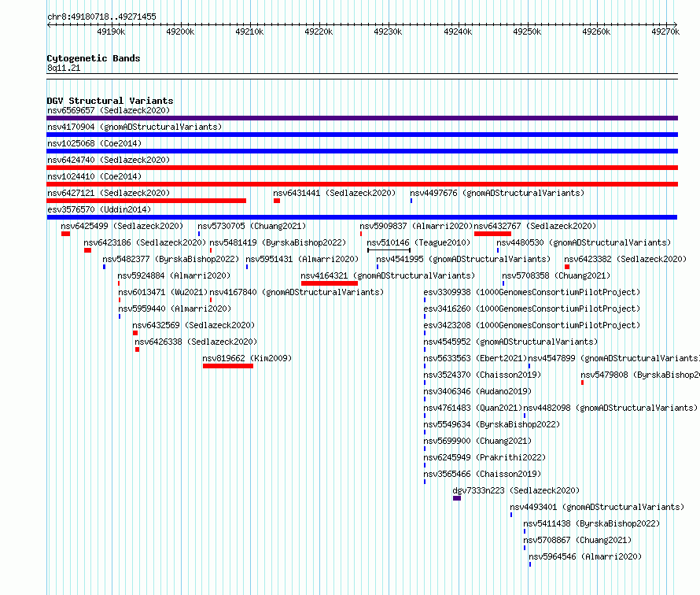The height and width of the screenshot is (595, 700).
Task: Click the nsv6569657 (Sedlazeck2020) variant label
Action: (x=109, y=110)
